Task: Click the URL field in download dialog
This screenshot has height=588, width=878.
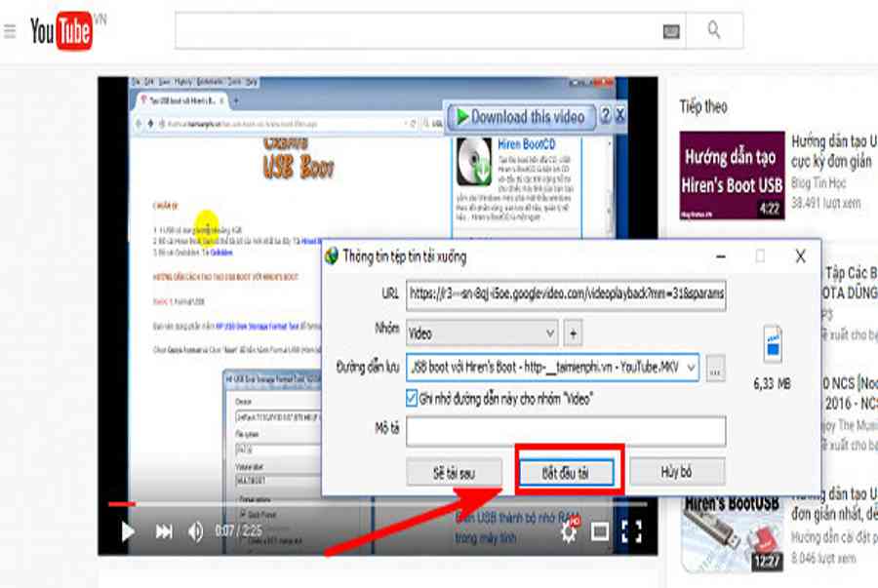Action: 566,294
